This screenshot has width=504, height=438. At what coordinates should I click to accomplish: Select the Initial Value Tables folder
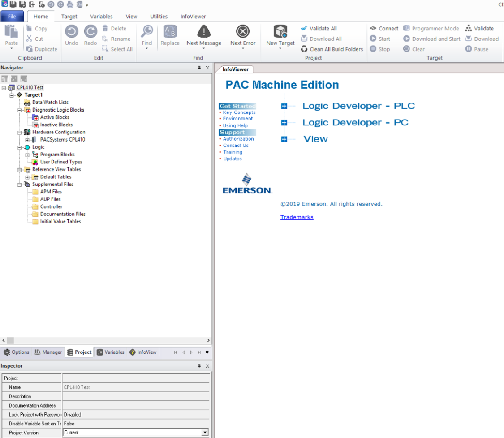60,222
